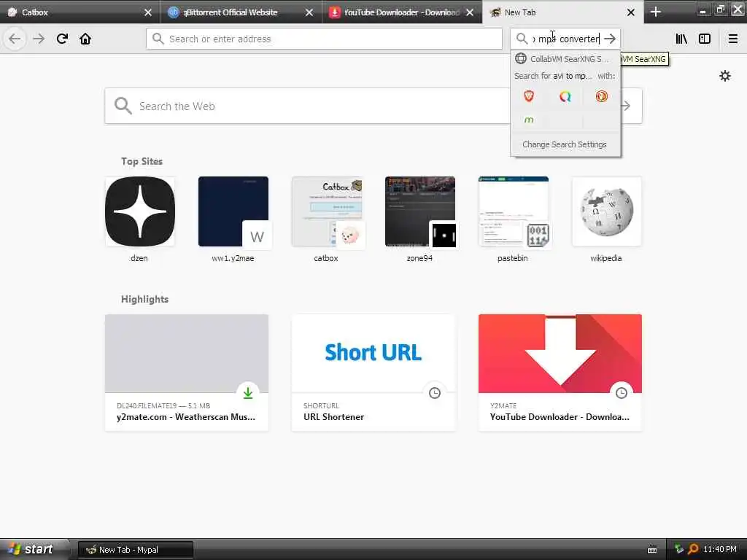This screenshot has width=747, height=560.
Task: Click the search bar magnifier icon
Action: click(522, 39)
